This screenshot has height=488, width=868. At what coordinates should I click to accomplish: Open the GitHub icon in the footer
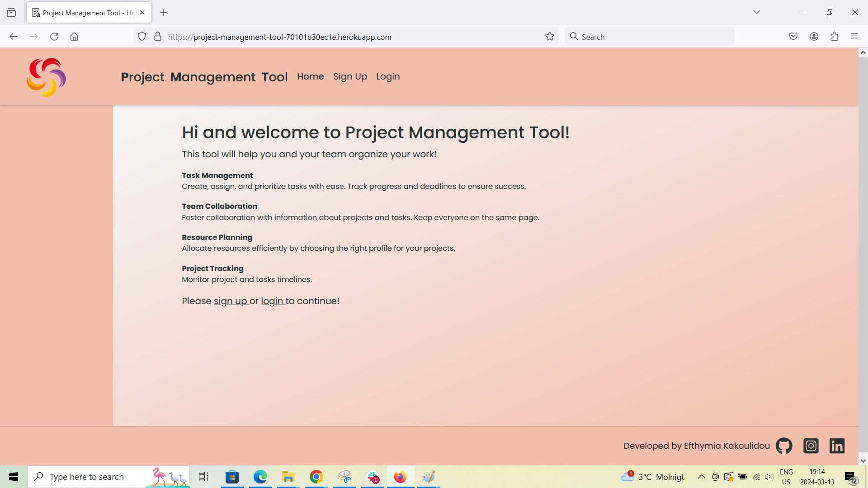[783, 446]
